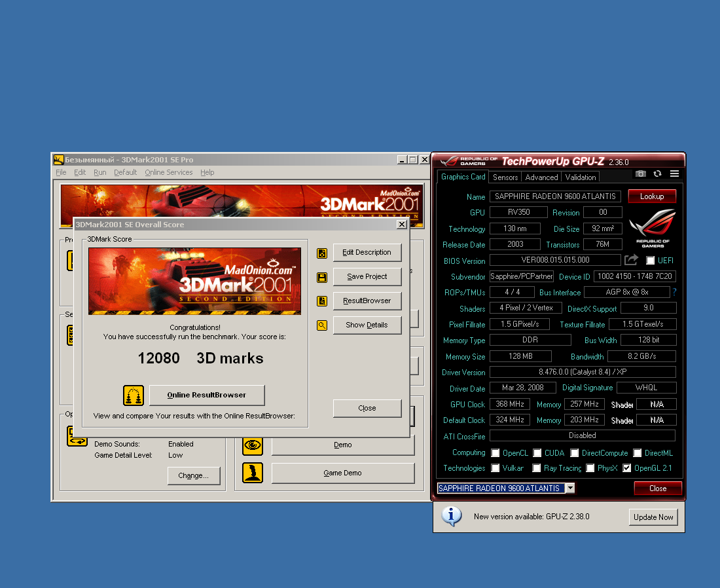Click the Memory Size 128 MB field
The image size is (720, 588).
tap(520, 356)
